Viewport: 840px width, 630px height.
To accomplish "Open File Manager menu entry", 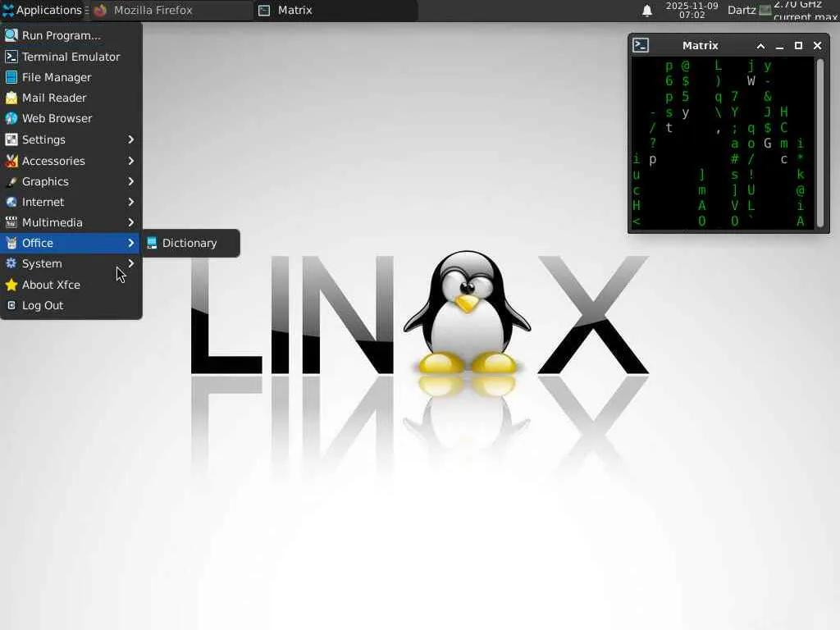I will click(71, 77).
